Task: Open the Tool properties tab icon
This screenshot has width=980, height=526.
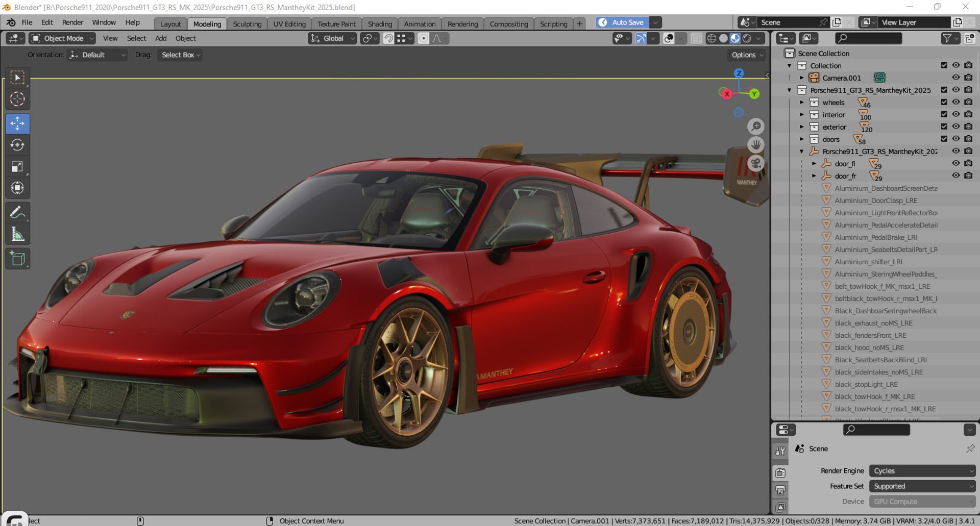Action: coord(780,451)
